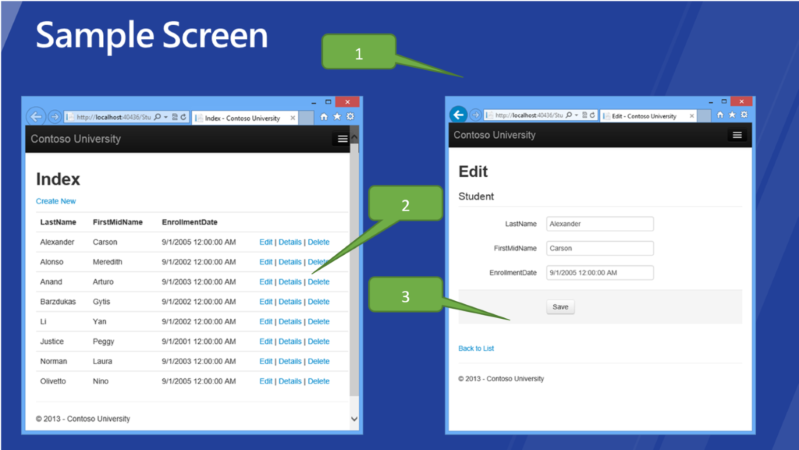Open hamburger menu on Index page navbar

[342, 139]
